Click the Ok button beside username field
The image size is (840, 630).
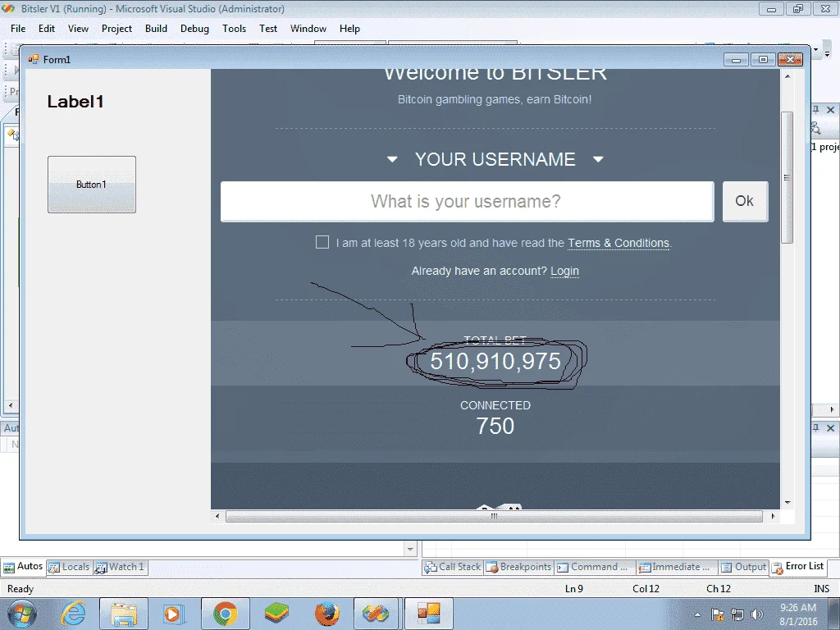pyautogui.click(x=745, y=201)
